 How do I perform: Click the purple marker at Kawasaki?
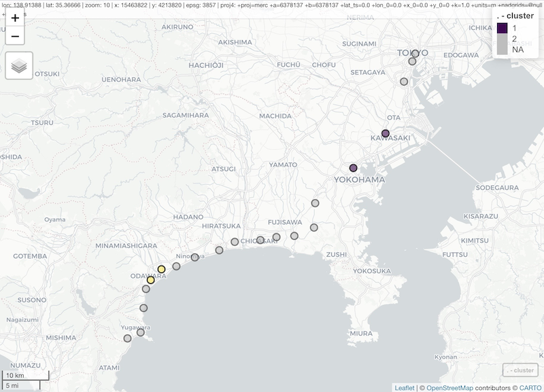point(385,134)
